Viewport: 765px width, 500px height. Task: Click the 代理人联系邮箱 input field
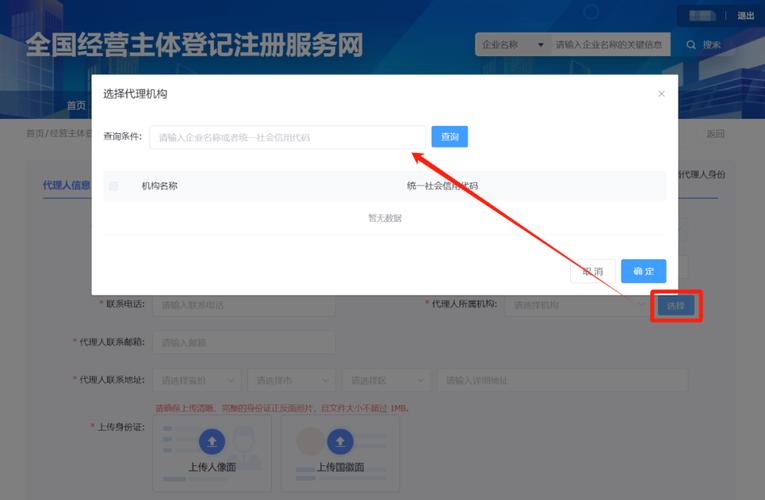[244, 342]
